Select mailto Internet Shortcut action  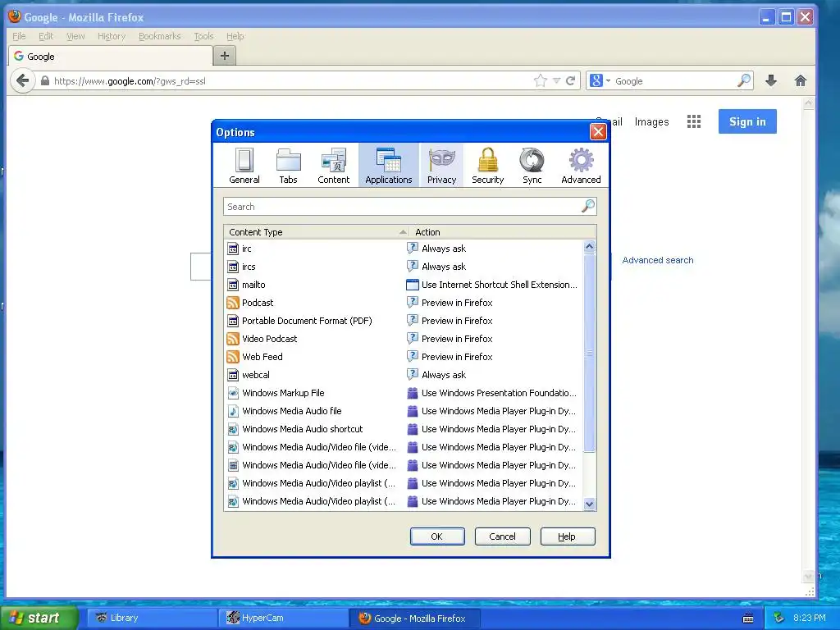coord(492,285)
